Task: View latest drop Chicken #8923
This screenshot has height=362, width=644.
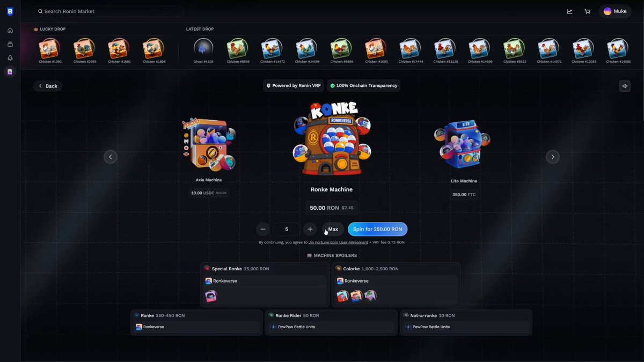Action: coord(514,51)
